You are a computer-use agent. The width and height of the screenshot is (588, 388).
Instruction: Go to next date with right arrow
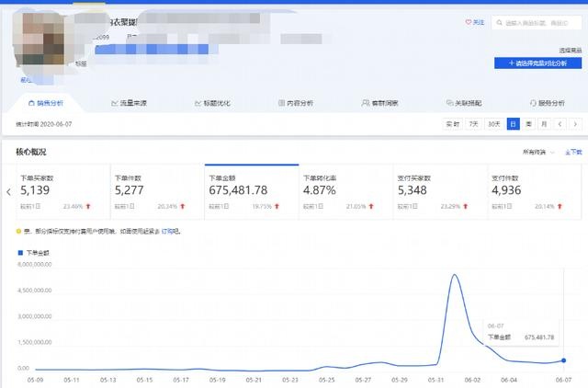point(575,124)
